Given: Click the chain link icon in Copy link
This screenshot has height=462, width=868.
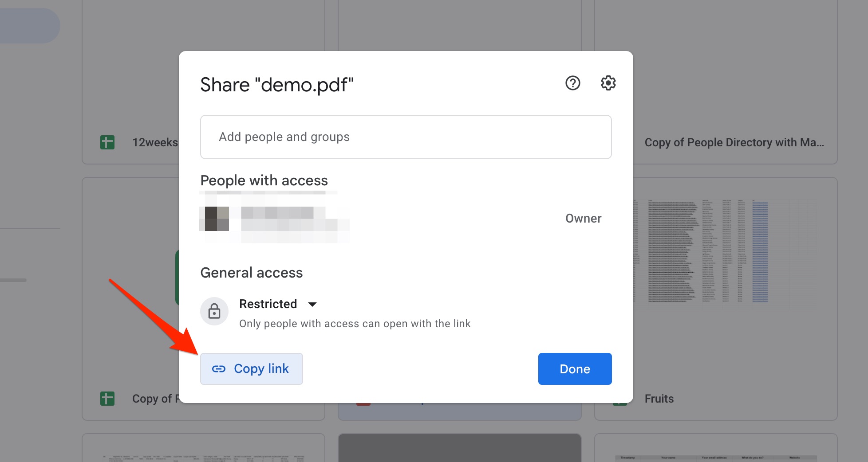Looking at the screenshot, I should coord(219,369).
